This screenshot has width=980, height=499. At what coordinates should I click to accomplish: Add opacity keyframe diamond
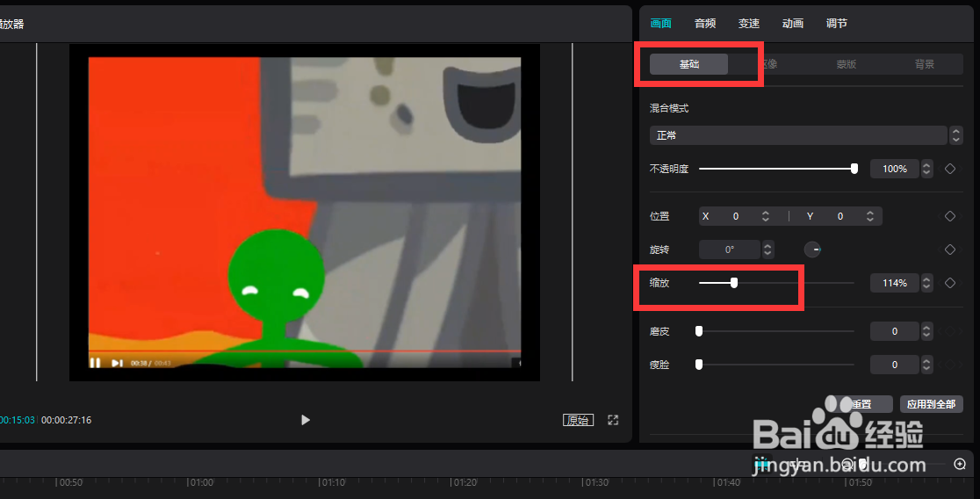[950, 169]
